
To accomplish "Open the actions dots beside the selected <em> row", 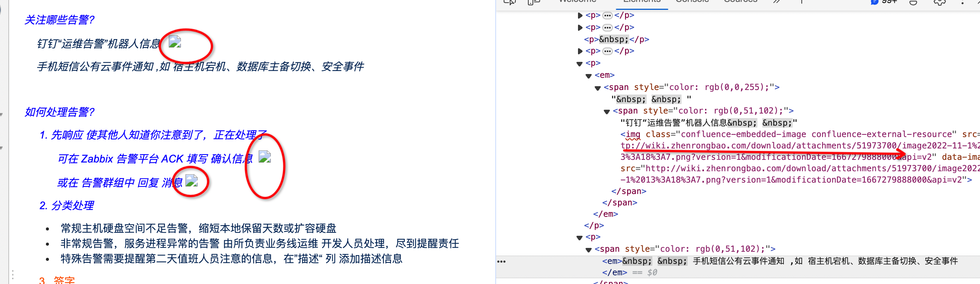I will point(501,262).
